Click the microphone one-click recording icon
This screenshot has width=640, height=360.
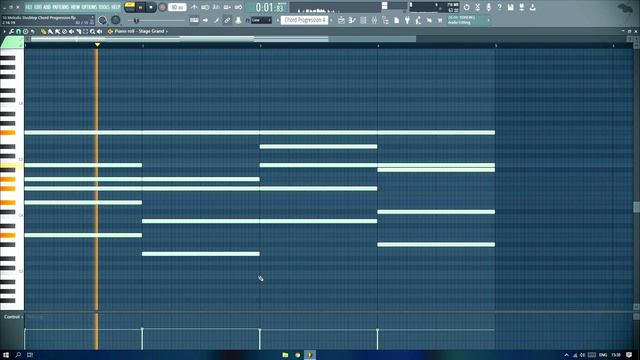click(489, 7)
